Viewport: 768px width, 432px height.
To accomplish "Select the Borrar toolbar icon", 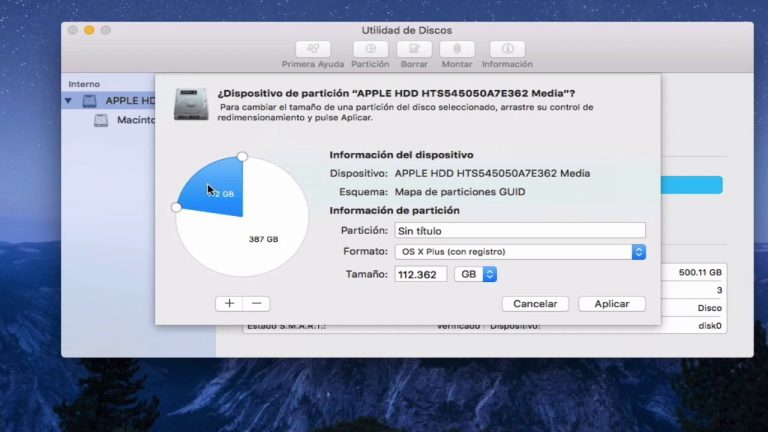I will pos(414,49).
